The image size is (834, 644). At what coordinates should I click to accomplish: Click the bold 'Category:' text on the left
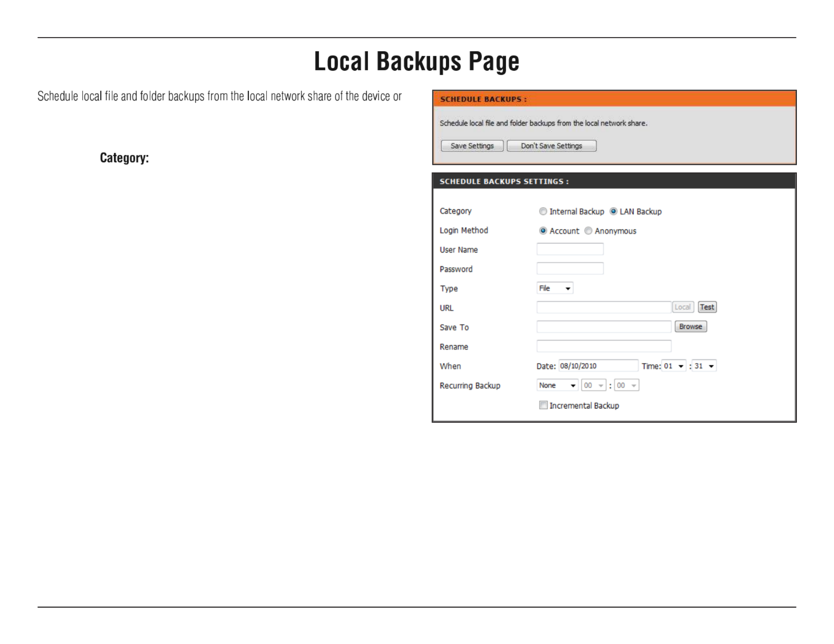coord(124,158)
